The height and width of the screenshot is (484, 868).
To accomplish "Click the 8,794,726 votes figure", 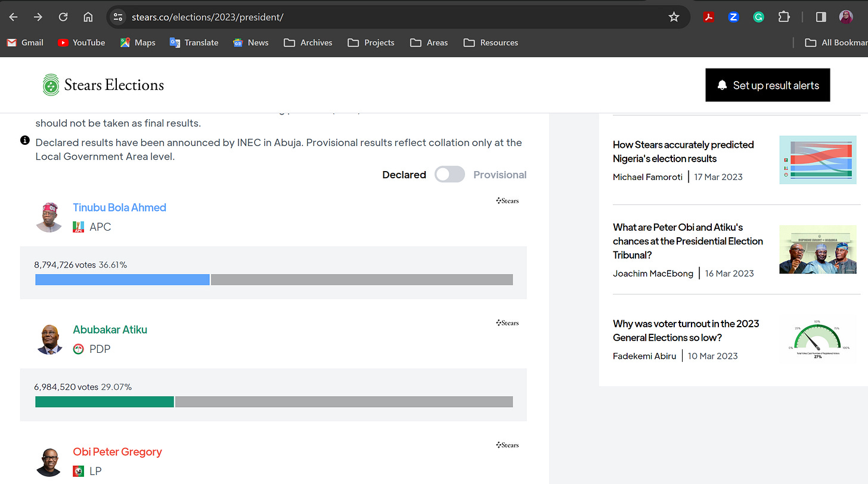I will (66, 265).
